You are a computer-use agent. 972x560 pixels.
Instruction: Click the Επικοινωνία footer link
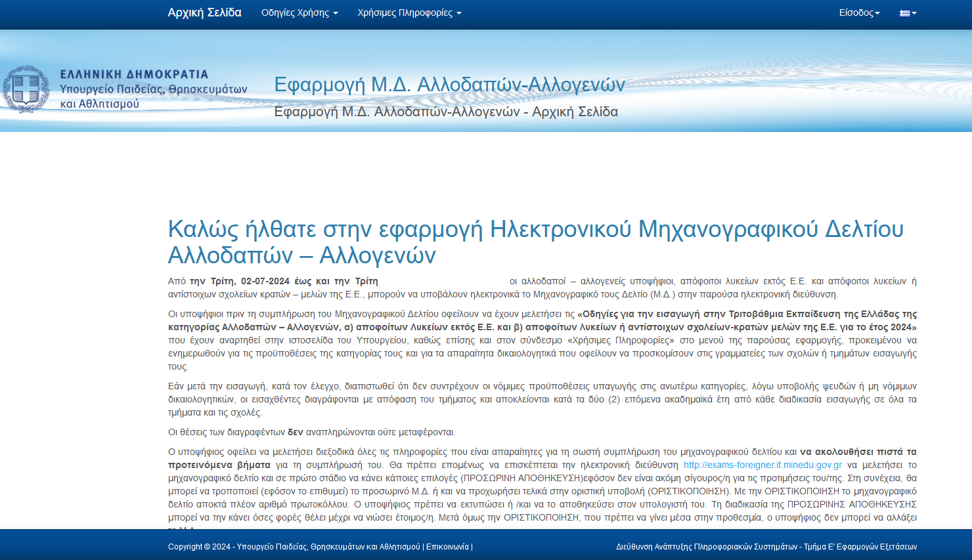pos(447,546)
